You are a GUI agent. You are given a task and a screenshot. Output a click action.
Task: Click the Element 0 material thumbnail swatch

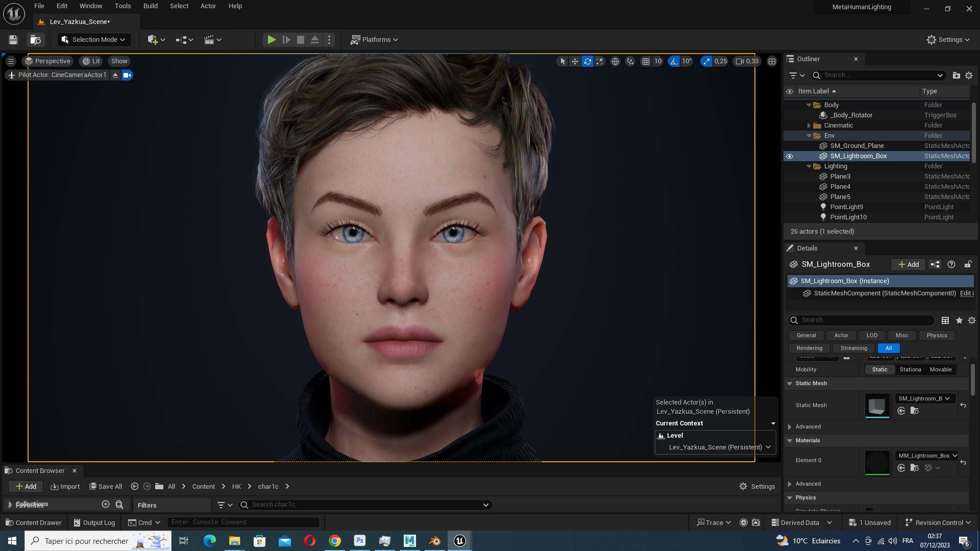click(877, 462)
